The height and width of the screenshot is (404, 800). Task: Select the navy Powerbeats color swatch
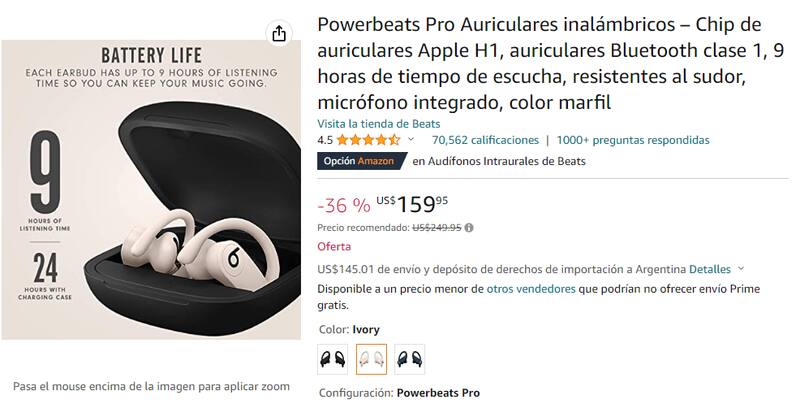coord(410,359)
